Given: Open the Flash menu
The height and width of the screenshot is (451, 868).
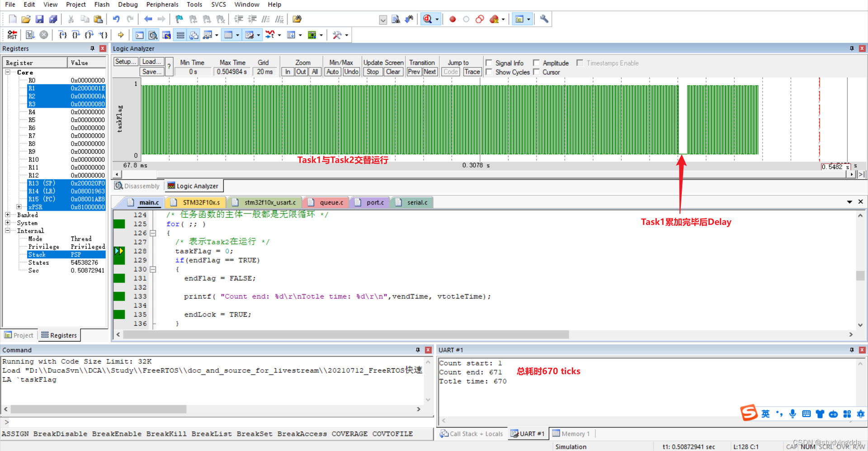Looking at the screenshot, I should click(102, 5).
